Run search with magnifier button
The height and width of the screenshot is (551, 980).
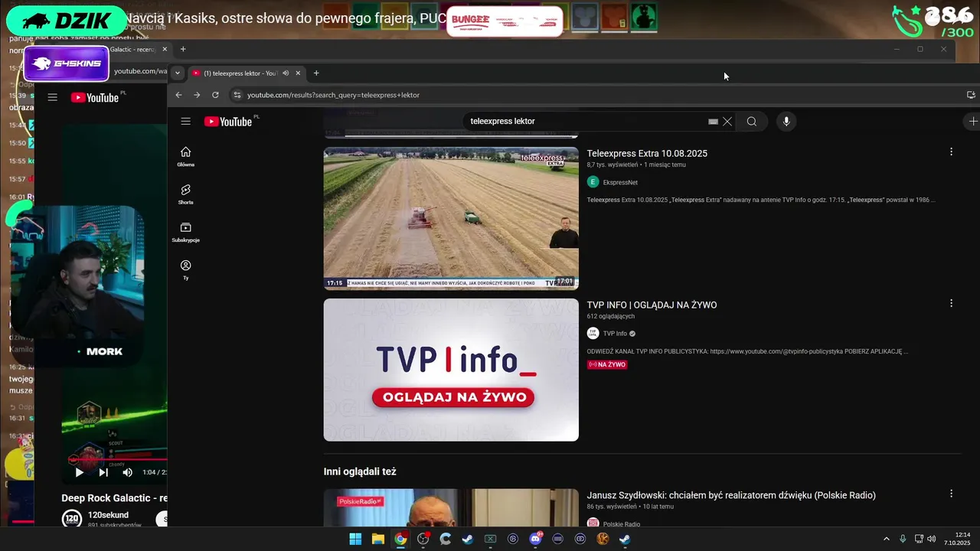[x=752, y=121]
